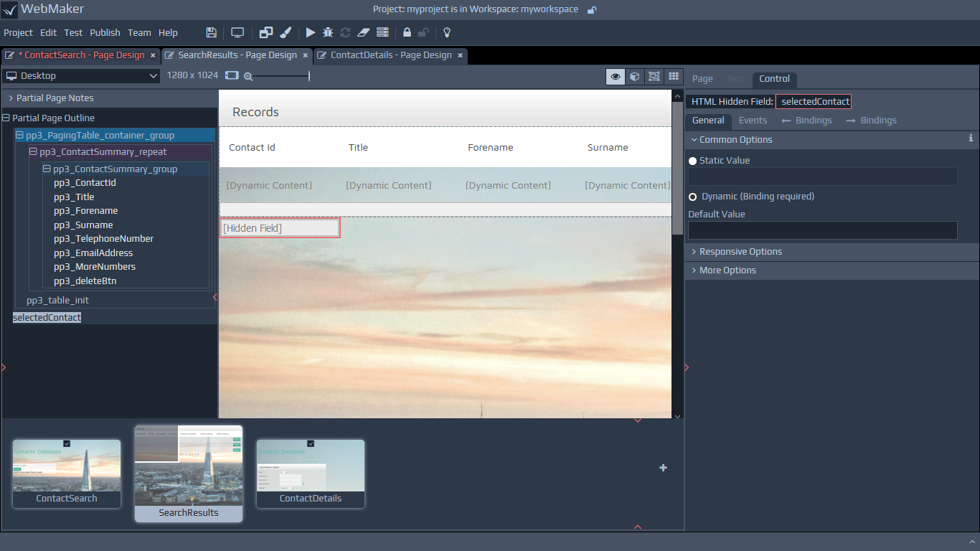The image size is (980, 551).
Task: Open the ContactSearch page thumbnail
Action: click(67, 474)
